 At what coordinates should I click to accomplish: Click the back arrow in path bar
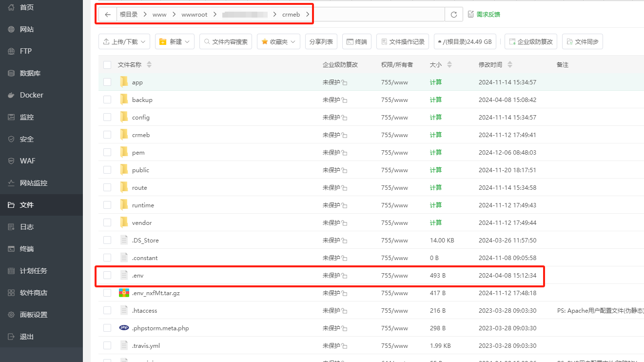(x=108, y=15)
